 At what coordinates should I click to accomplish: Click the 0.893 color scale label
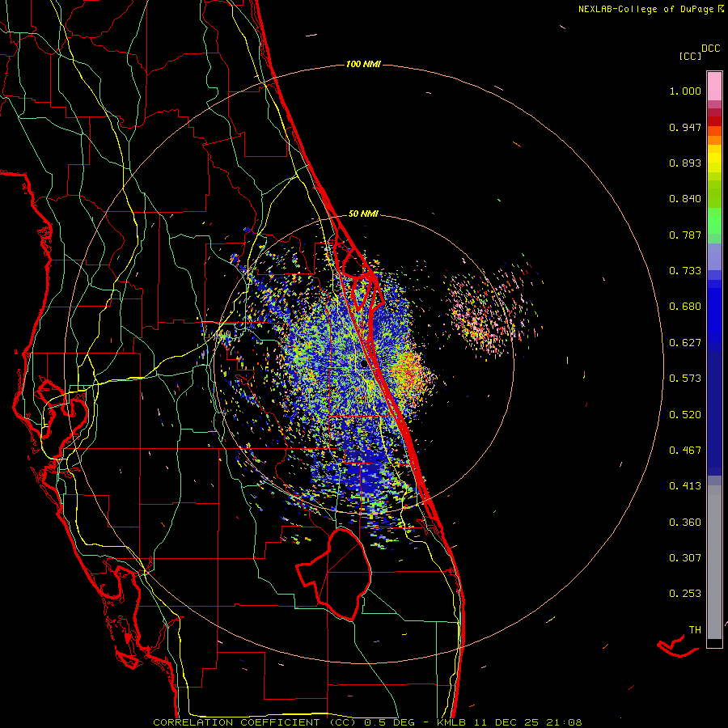pos(685,163)
